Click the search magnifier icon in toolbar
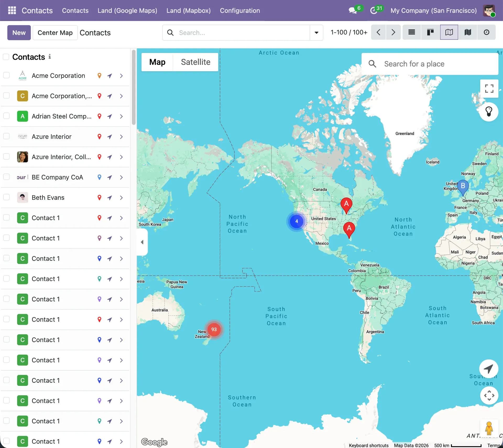The height and width of the screenshot is (448, 503). pos(170,33)
